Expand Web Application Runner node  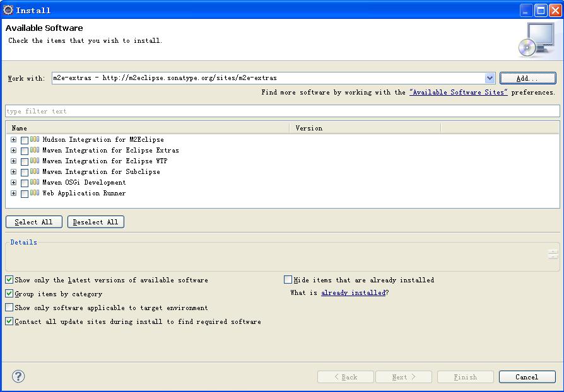pyautogui.click(x=14, y=193)
